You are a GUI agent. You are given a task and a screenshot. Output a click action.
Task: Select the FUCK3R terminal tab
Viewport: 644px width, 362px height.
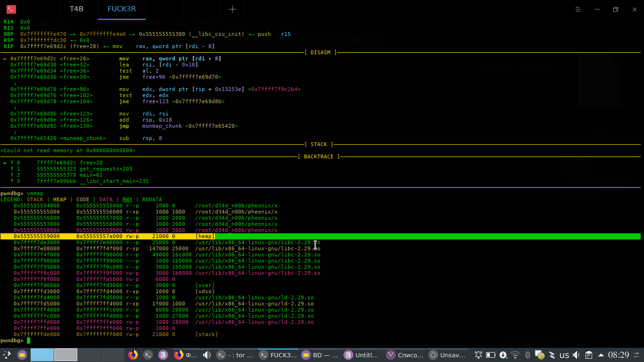122,9
